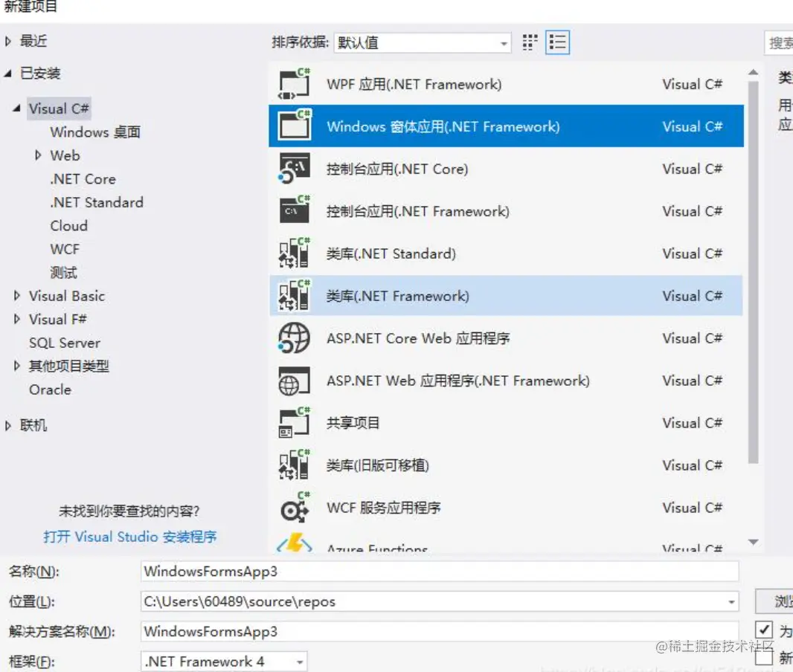Select .NET Core in the tree

click(83, 179)
